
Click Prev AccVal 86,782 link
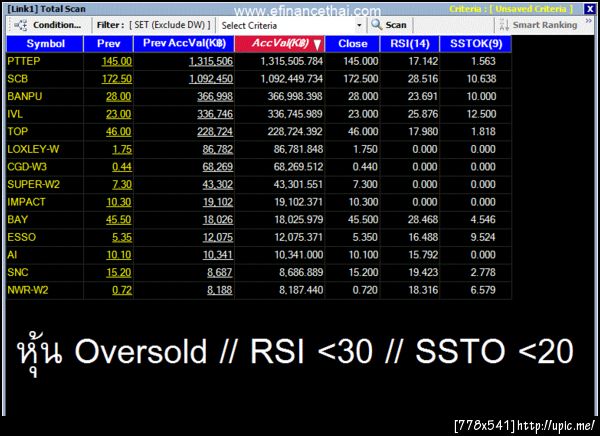point(218,149)
